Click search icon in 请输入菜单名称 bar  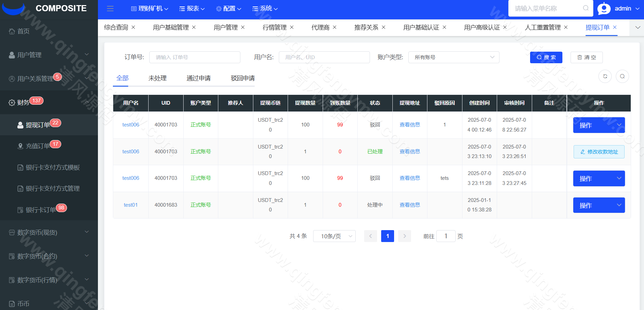pyautogui.click(x=586, y=8)
